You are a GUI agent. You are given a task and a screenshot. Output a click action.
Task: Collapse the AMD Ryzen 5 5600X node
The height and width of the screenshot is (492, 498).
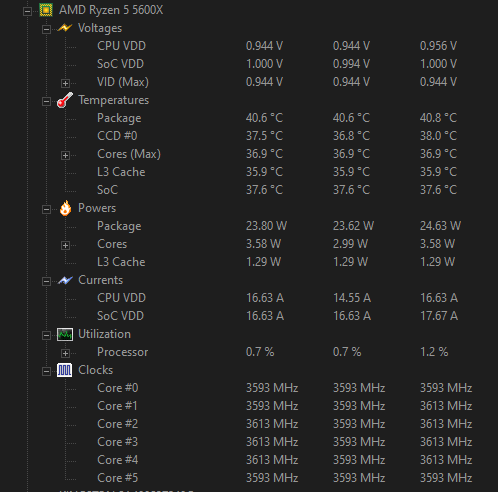click(x=27, y=12)
